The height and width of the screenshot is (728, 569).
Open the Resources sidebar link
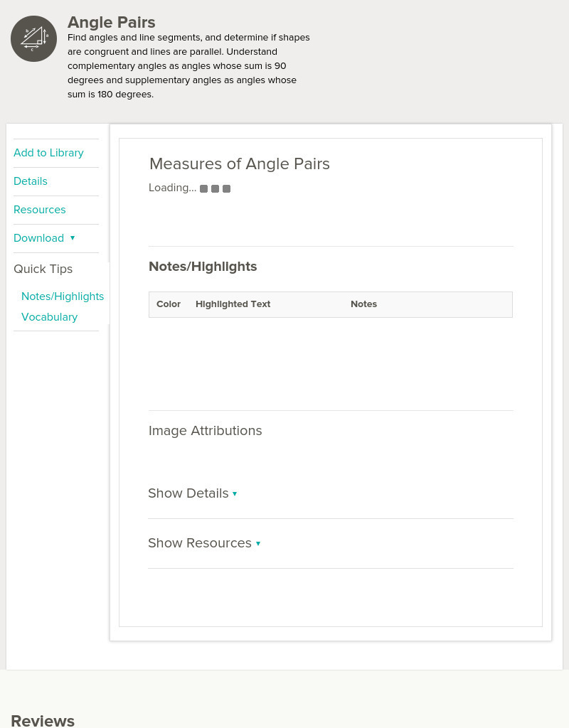click(39, 210)
